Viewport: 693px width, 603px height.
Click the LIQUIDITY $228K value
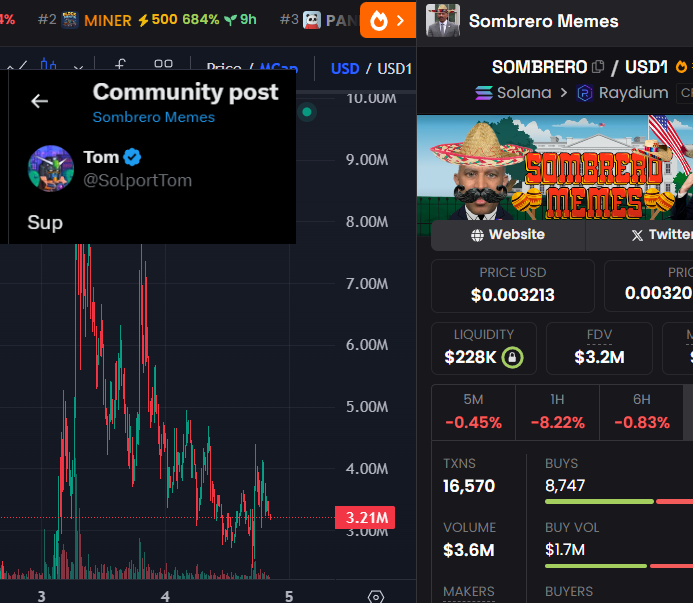pos(470,357)
